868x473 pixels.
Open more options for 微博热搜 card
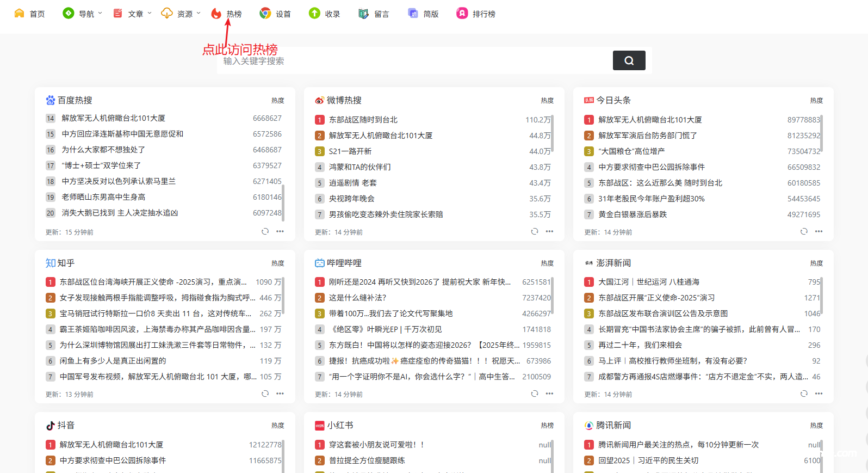coord(549,231)
